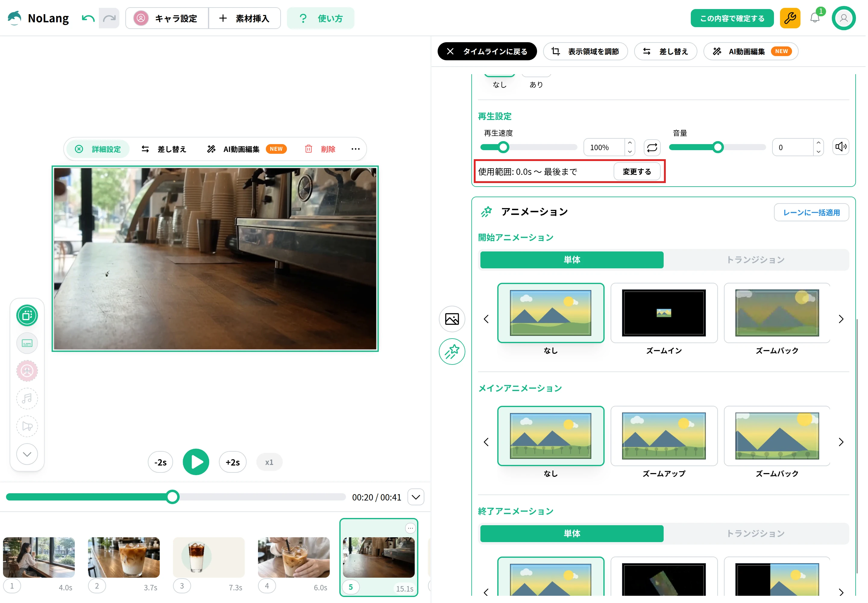Click the undo arrow icon
The image size is (868, 603).
(88, 18)
